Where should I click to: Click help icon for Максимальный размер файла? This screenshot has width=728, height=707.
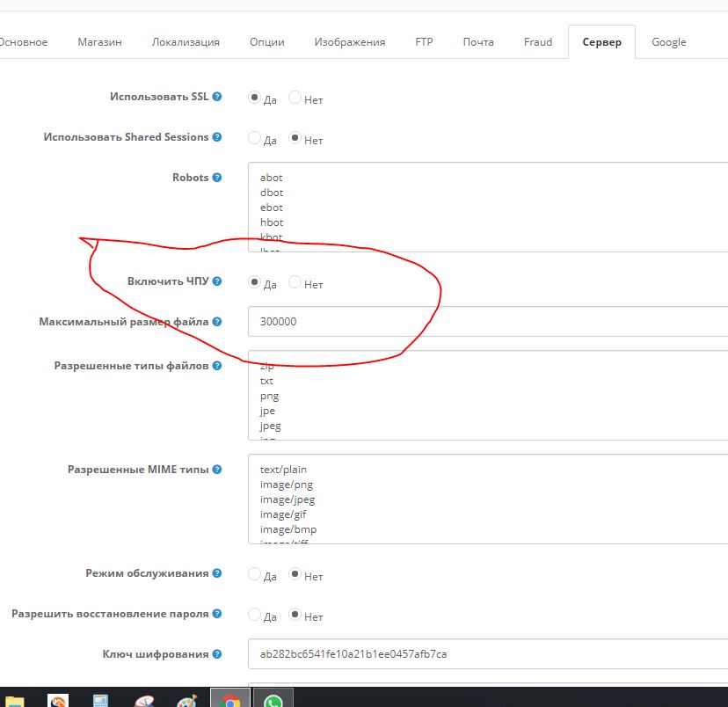(217, 322)
